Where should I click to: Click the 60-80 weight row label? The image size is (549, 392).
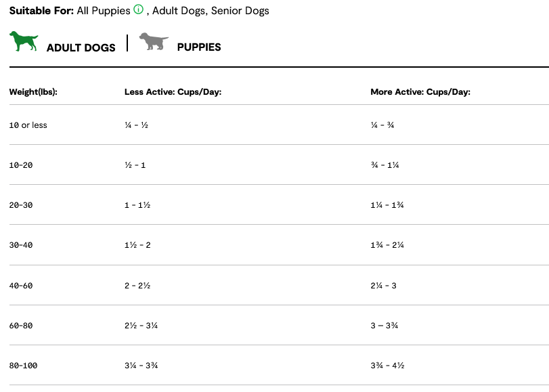click(21, 326)
